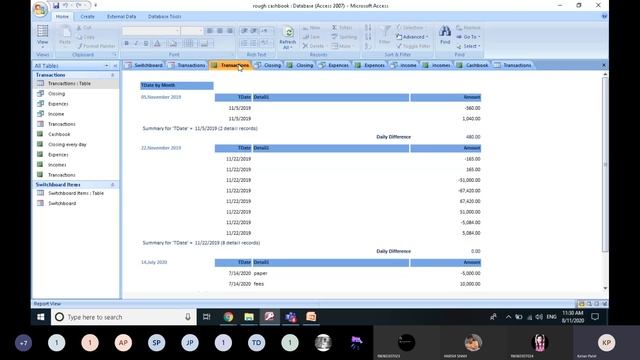Open Google Chrome from the taskbar

(x=228, y=317)
